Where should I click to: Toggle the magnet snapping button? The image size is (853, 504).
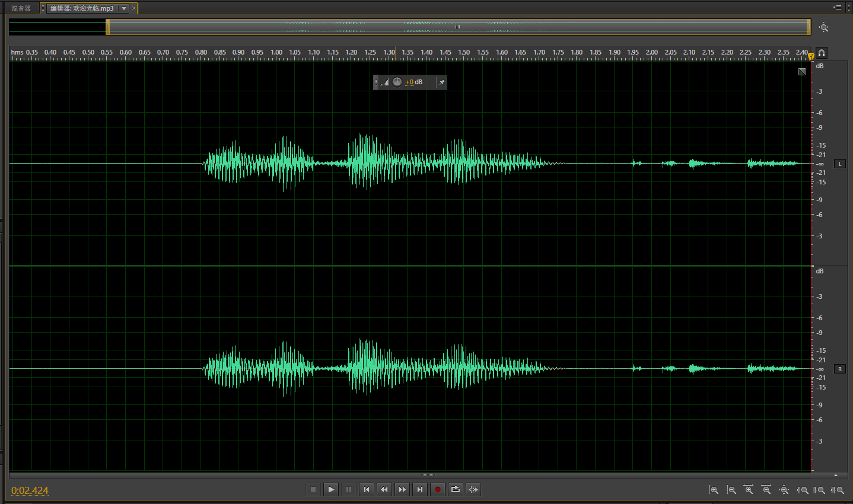(821, 53)
